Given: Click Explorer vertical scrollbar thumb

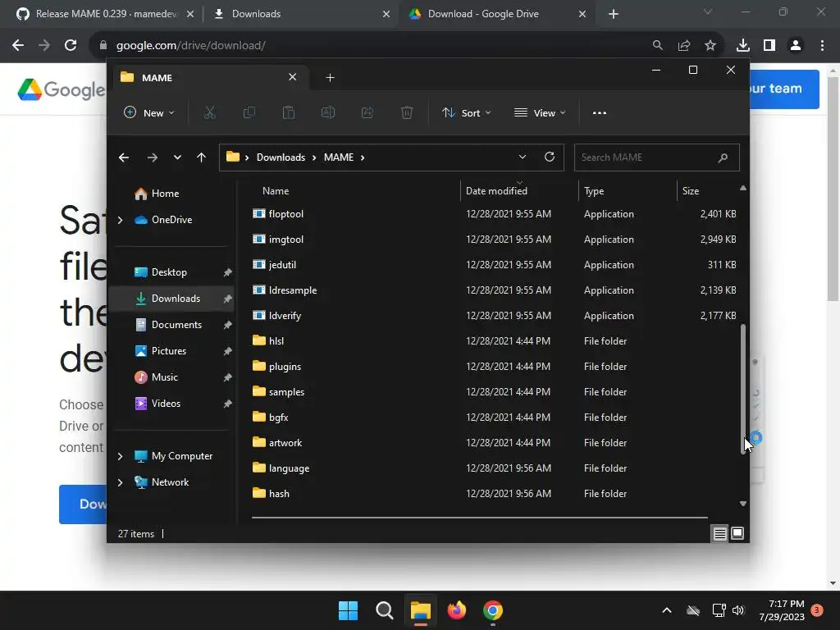Looking at the screenshot, I should point(743,388).
